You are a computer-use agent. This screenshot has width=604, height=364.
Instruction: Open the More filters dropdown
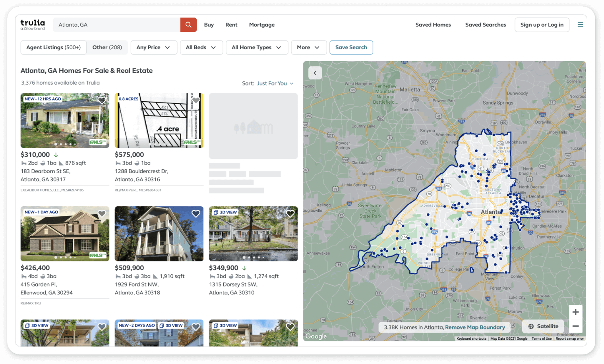coord(309,47)
